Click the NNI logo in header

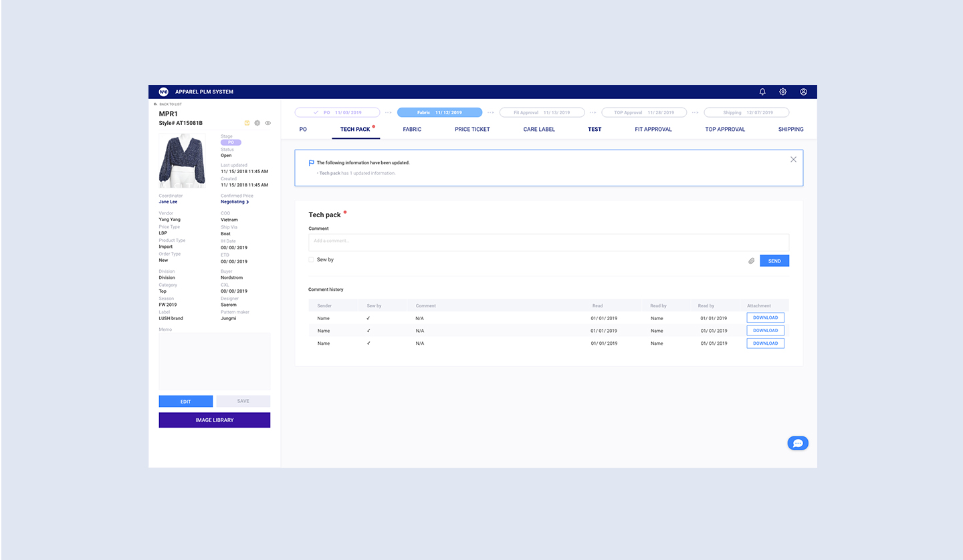point(163,92)
